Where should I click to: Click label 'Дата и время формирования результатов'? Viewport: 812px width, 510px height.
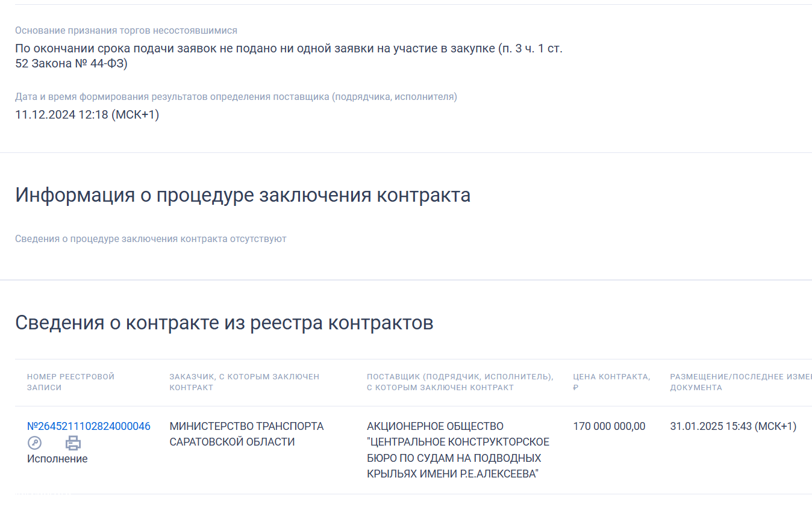[236, 97]
